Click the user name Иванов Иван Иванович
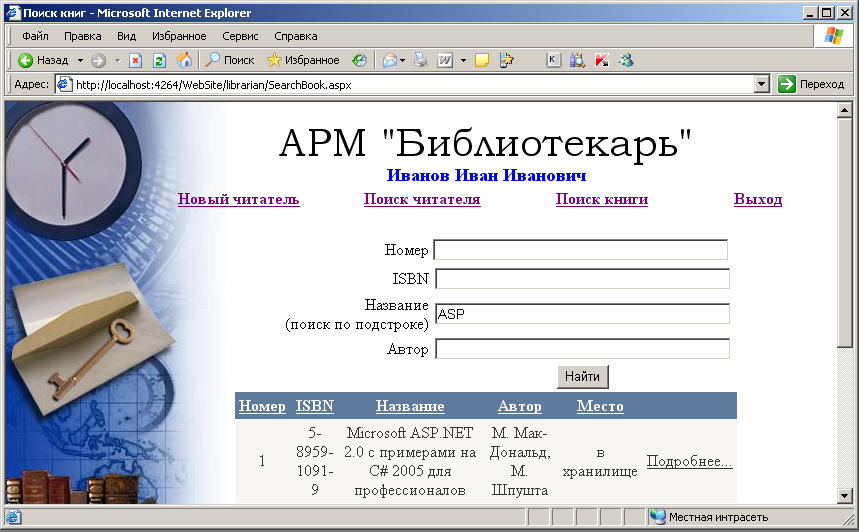Viewport: 859px width, 532px height. tap(486, 175)
